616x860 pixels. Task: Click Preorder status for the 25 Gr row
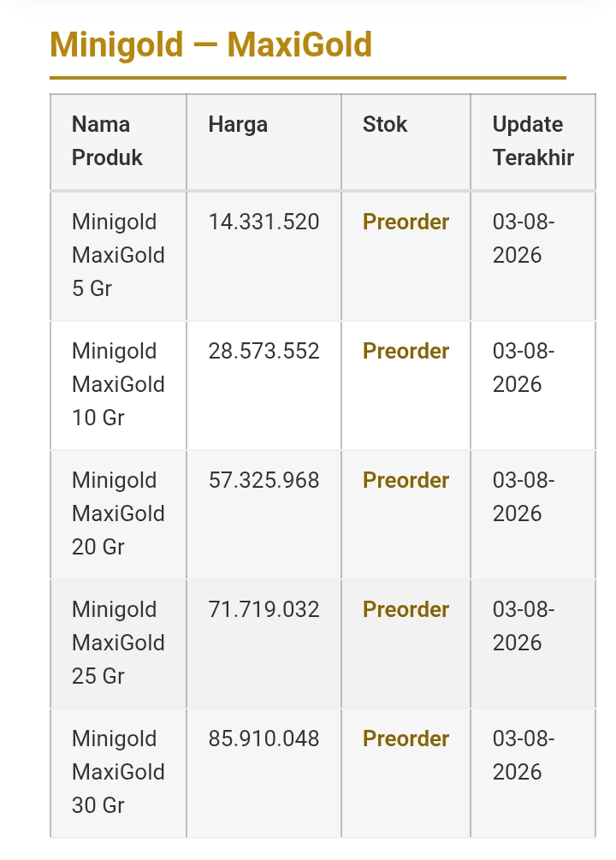click(406, 609)
